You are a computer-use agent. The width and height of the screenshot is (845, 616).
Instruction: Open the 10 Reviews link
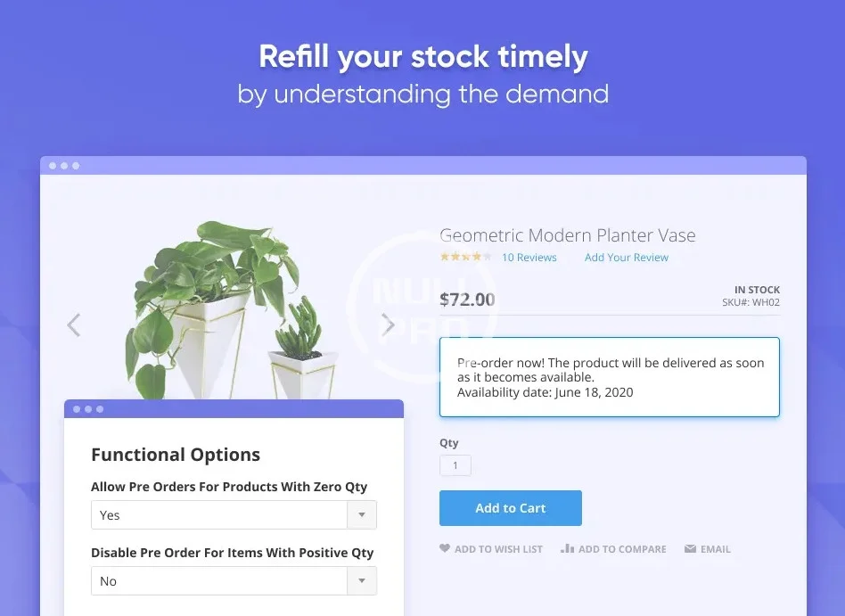coord(529,258)
